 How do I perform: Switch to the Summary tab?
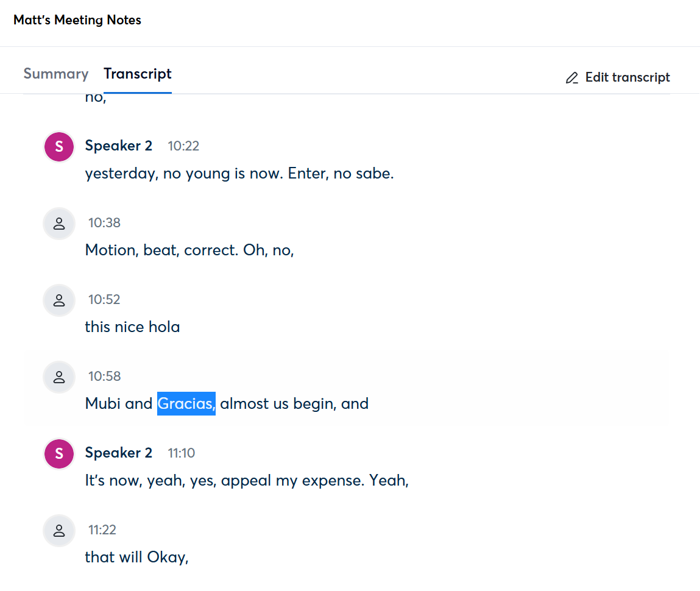pyautogui.click(x=56, y=74)
